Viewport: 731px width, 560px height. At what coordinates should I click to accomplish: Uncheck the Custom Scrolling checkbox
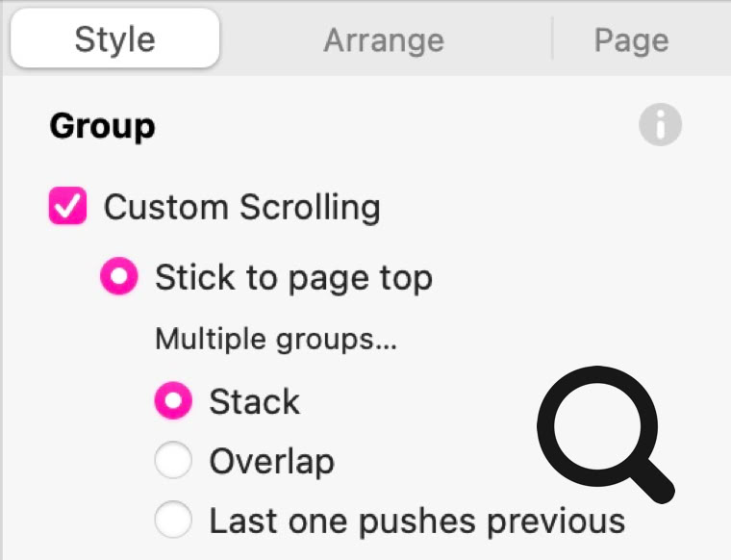[68, 207]
